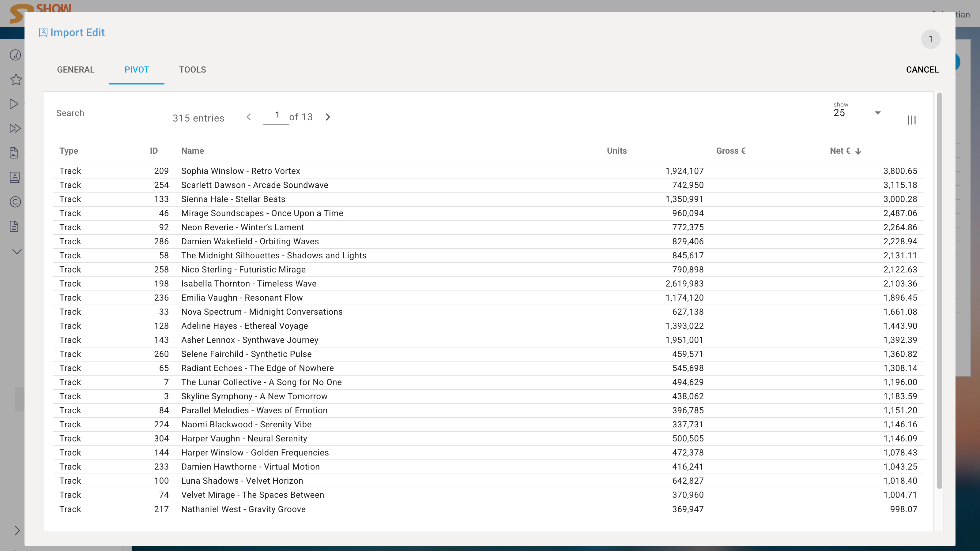Go to the next page of entries
The height and width of the screenshot is (551, 980).
(x=328, y=117)
